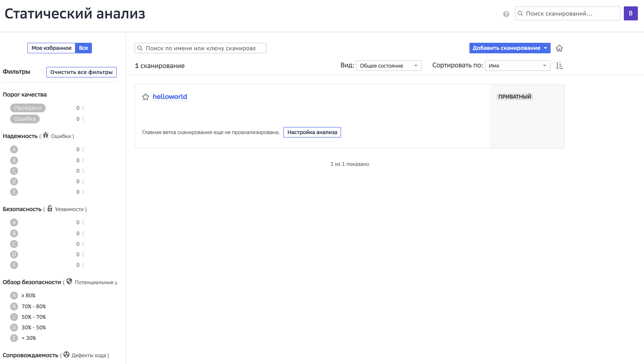Screen dimensions: 644x364
Task: Toggle the favorite star for helloworld
Action: pos(146,97)
